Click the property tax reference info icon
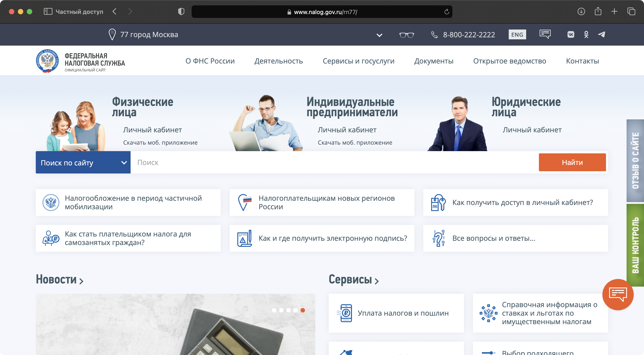 [488, 313]
